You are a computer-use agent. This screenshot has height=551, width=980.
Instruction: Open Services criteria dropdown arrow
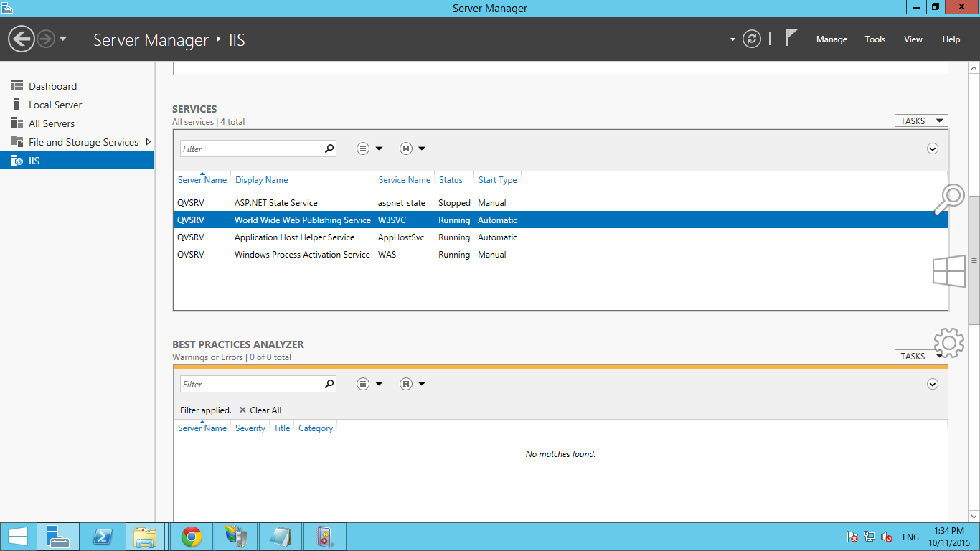point(380,149)
